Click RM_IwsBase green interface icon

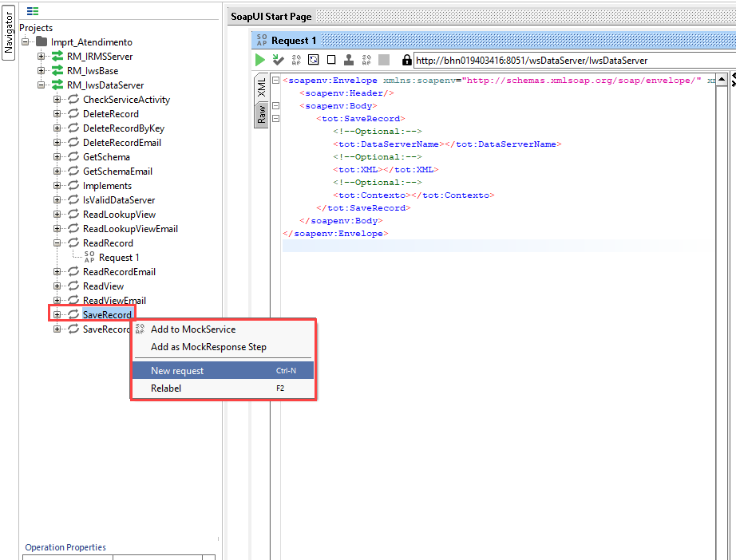[57, 71]
